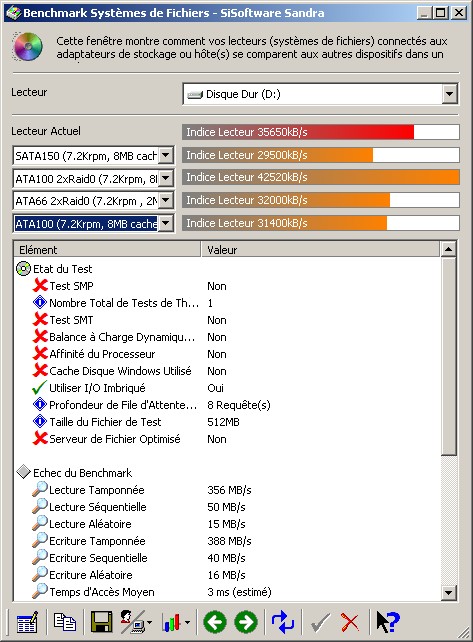Click the list scrollbar up arrow
This screenshot has width=473, height=642.
(449, 249)
